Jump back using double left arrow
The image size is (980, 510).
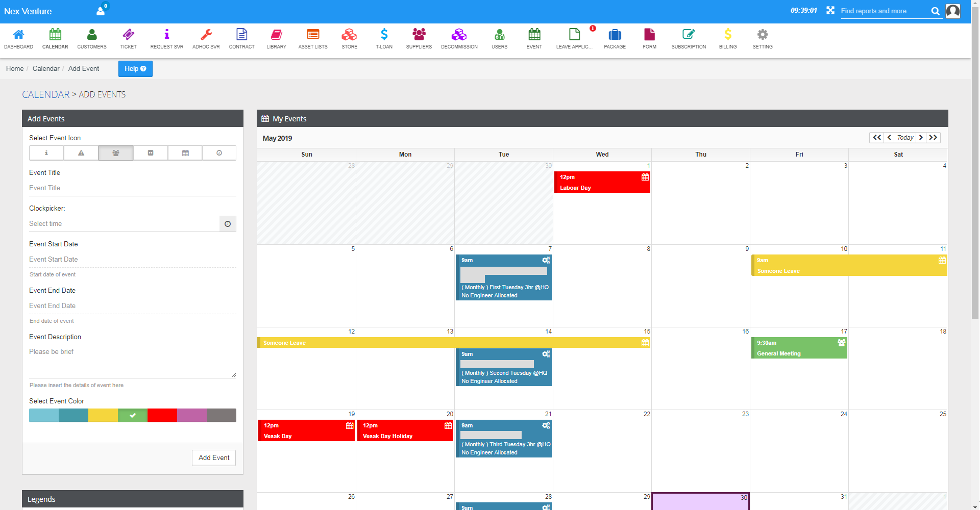(877, 138)
